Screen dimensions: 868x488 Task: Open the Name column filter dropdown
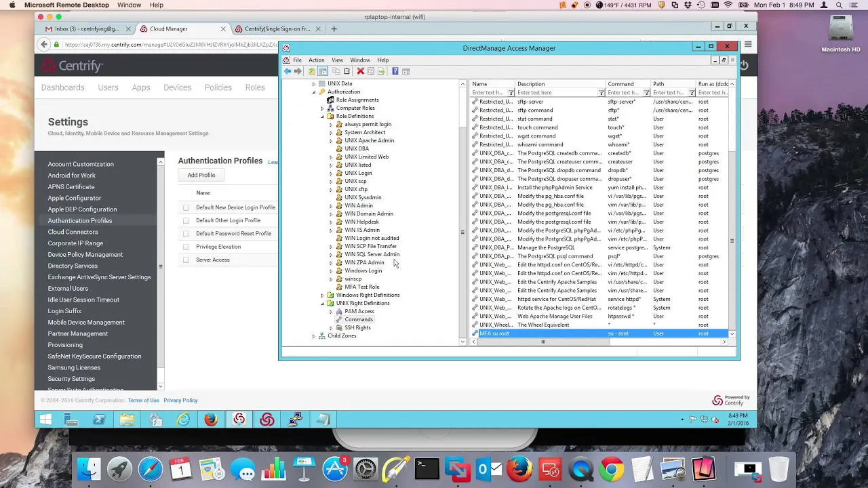click(511, 93)
